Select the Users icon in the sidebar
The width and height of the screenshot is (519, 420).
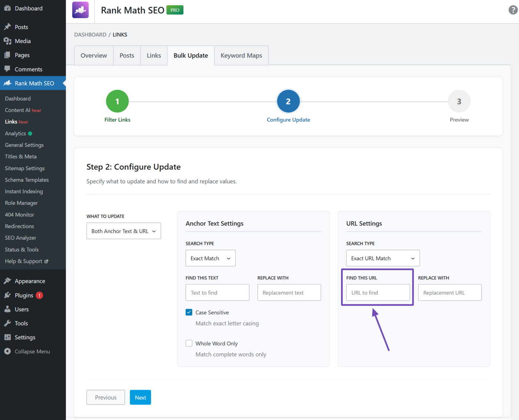(x=7, y=309)
